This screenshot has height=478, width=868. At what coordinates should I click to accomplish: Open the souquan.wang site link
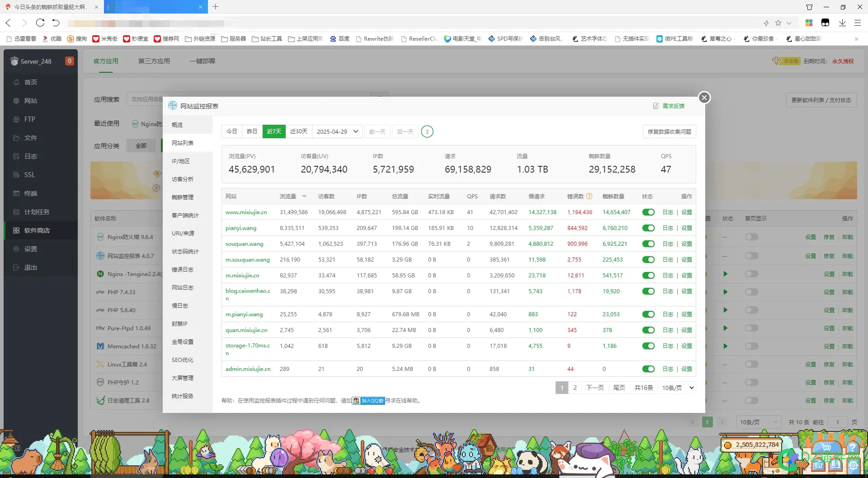tap(244, 244)
